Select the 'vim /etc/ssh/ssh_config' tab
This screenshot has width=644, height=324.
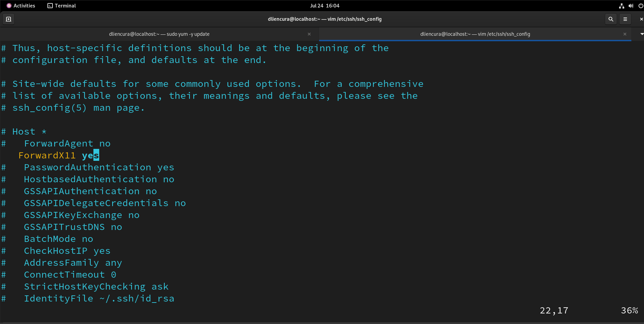475,34
